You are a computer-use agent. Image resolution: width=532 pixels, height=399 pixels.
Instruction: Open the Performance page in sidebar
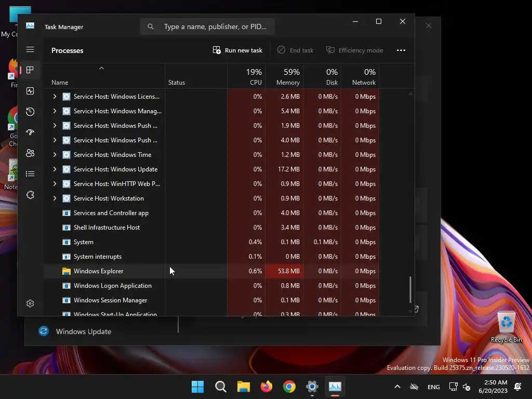click(x=30, y=91)
